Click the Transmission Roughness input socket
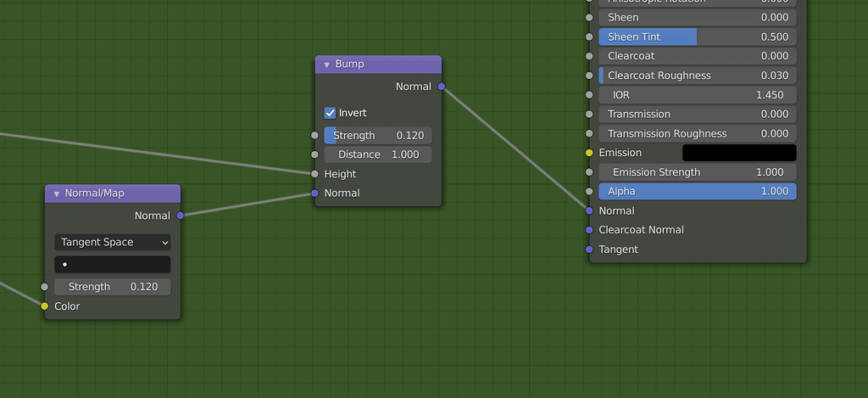868x398 pixels. (x=589, y=133)
